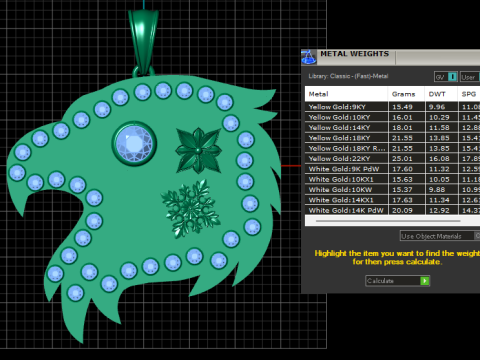Click the 25.01 grams value
The image size is (480, 360).
pos(402,158)
